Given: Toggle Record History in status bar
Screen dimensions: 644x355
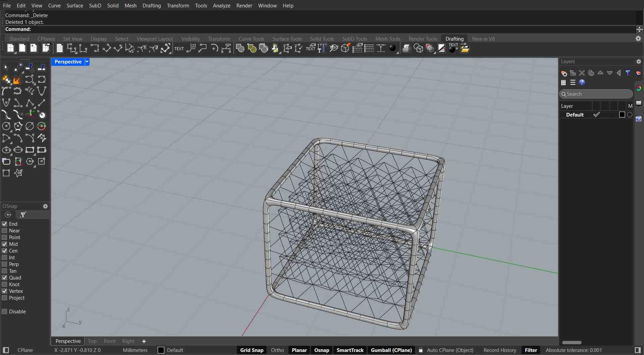Looking at the screenshot, I should point(500,350).
